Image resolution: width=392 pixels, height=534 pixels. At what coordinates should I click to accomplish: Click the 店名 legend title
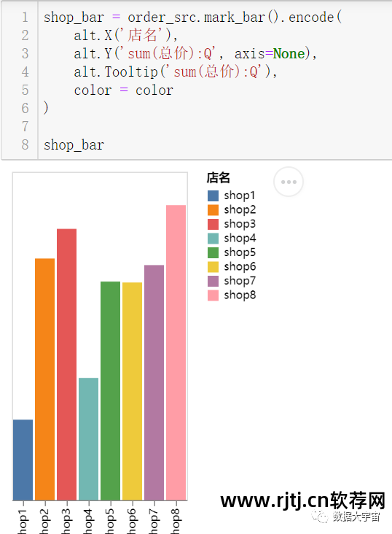219,178
